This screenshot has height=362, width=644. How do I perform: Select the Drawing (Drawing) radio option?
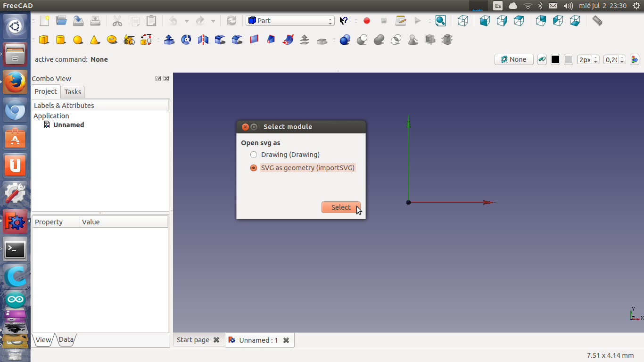254,155
